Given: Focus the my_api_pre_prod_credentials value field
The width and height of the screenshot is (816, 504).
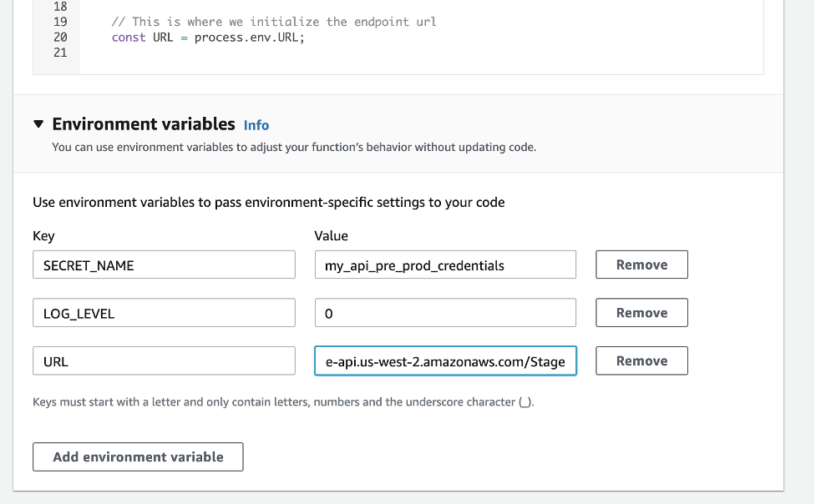Looking at the screenshot, I should (x=445, y=264).
